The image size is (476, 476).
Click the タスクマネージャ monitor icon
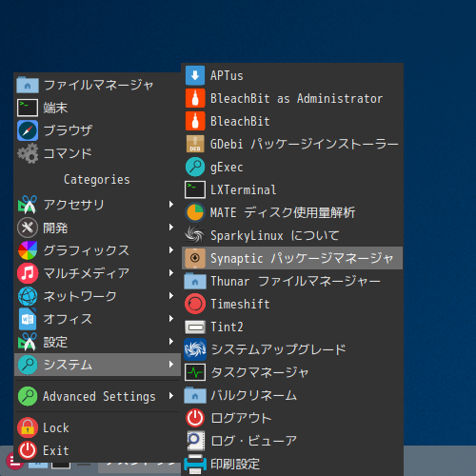point(195,372)
